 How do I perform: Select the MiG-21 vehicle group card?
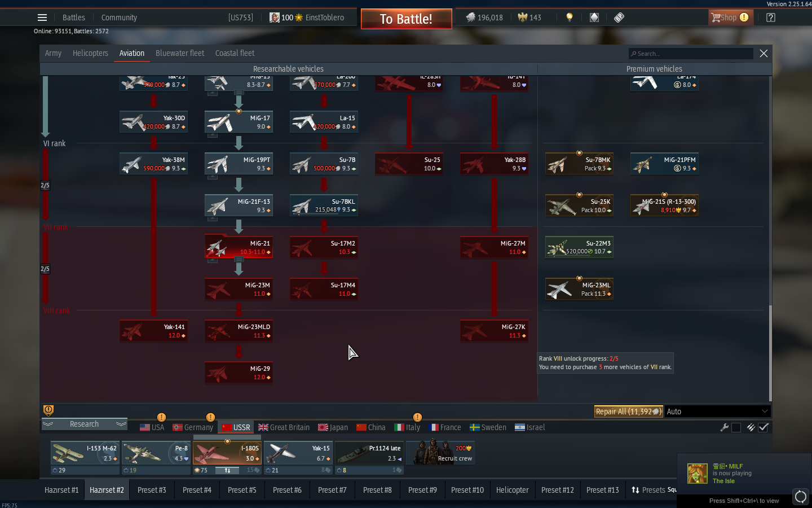pos(239,247)
